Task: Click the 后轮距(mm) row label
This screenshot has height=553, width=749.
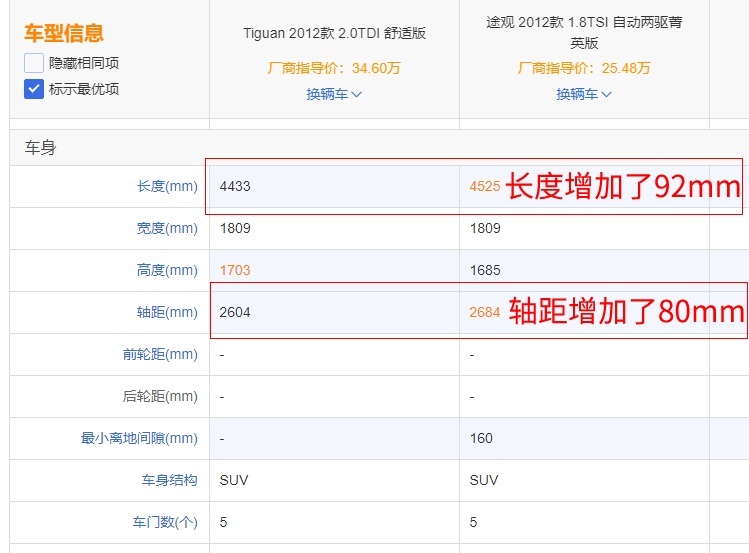Action: coord(160,396)
